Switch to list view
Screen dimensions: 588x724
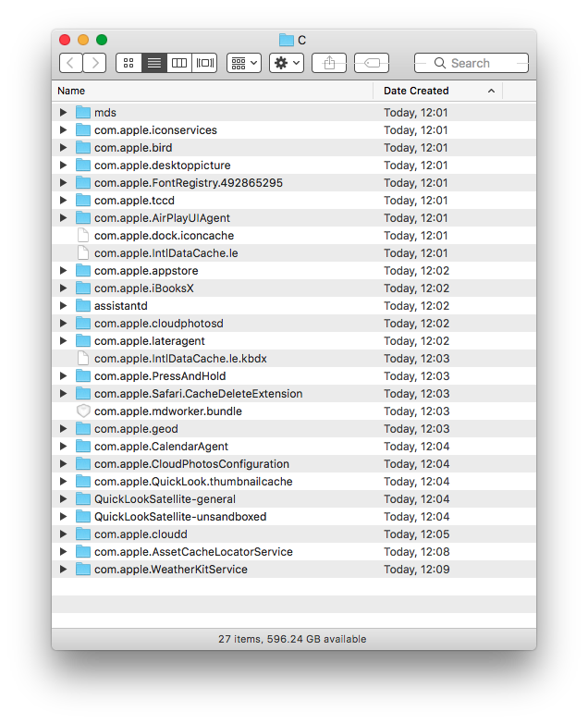(x=154, y=63)
